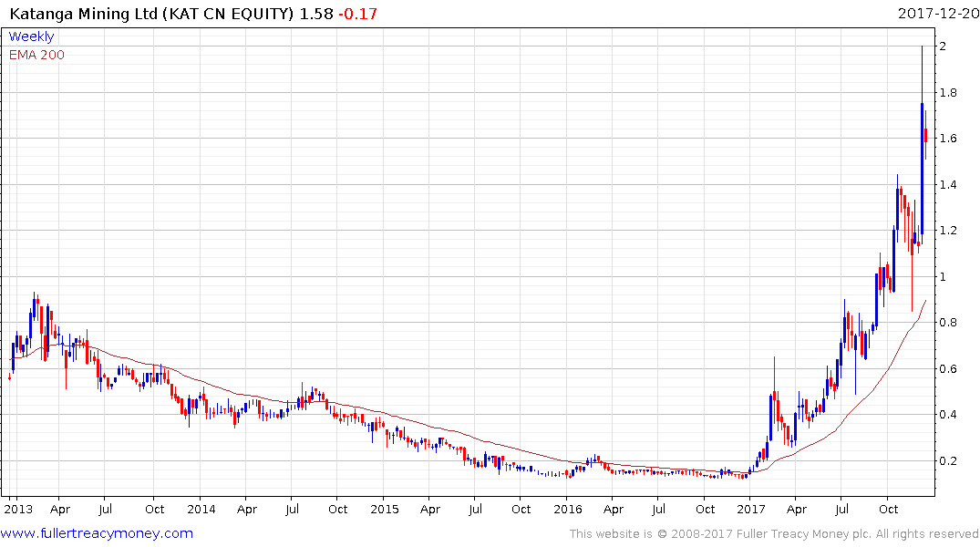
Task: Click the y-axis value 1.4
Action: (948, 184)
